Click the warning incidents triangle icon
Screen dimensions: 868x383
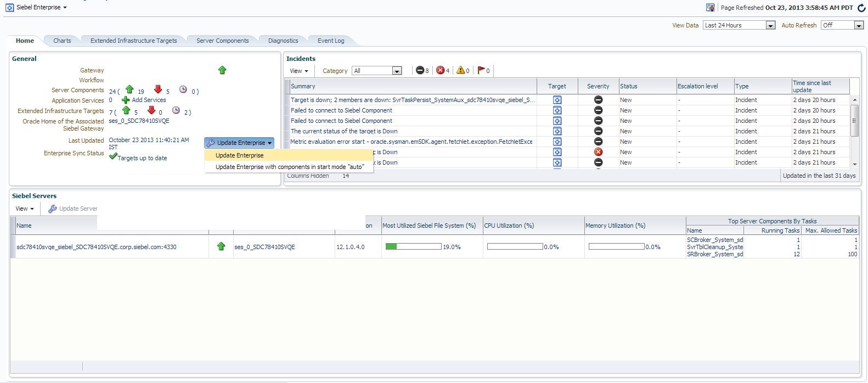point(461,70)
